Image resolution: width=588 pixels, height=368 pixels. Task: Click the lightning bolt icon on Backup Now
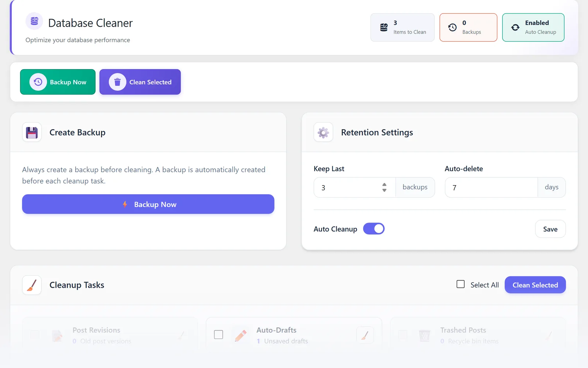tap(125, 204)
